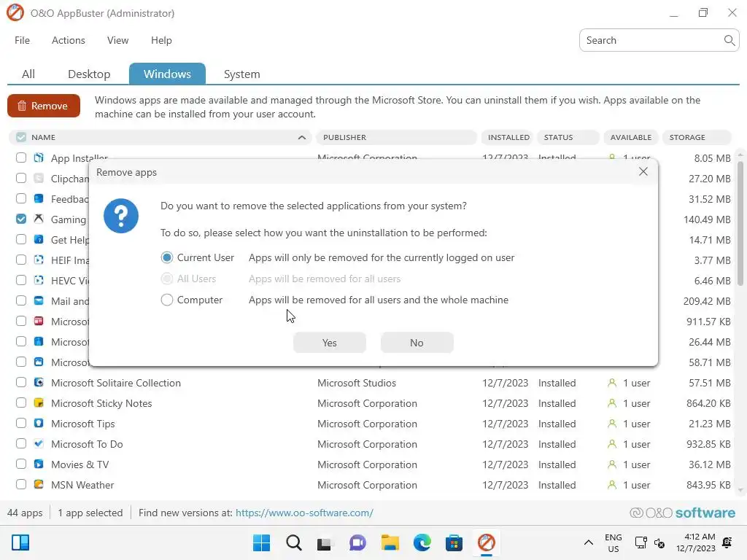Viewport: 747px width, 560px height.
Task: Click the STORAGE column header
Action: coord(697,137)
